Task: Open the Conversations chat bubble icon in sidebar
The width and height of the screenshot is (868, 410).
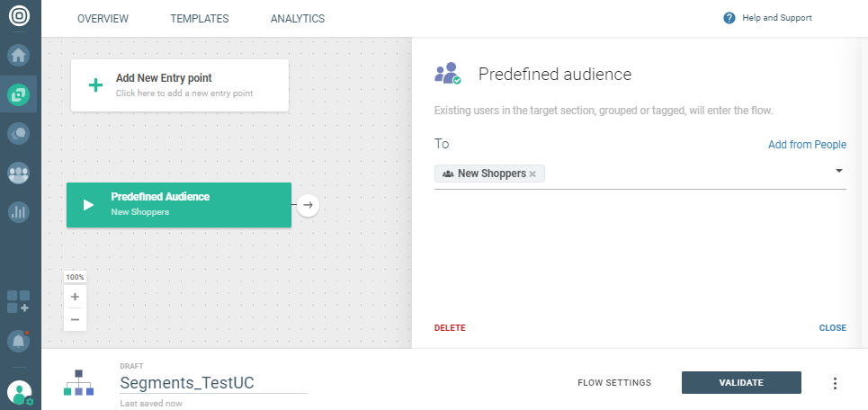Action: coord(19,133)
